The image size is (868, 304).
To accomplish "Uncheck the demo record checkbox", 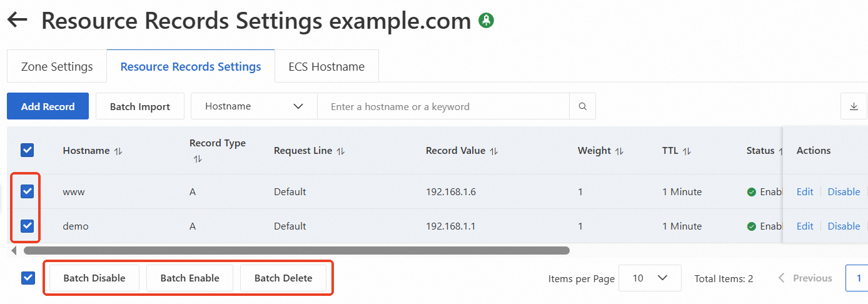I will point(28,226).
